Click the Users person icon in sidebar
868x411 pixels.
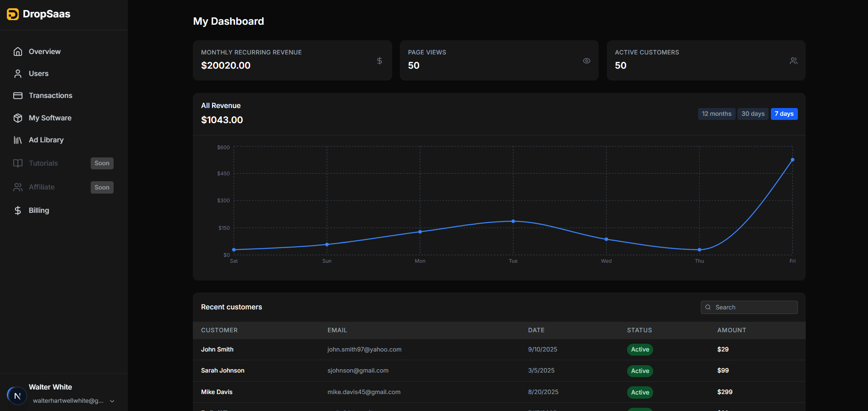point(18,74)
